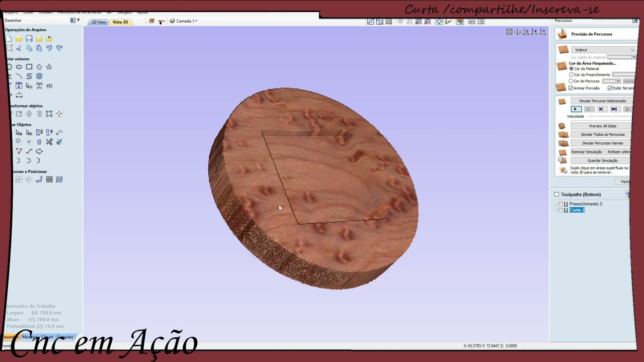Click the Nesting tool icon

click(x=59, y=179)
